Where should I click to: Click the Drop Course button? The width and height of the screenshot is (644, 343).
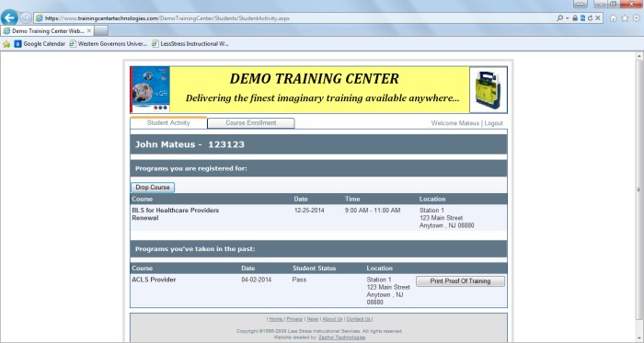(153, 187)
